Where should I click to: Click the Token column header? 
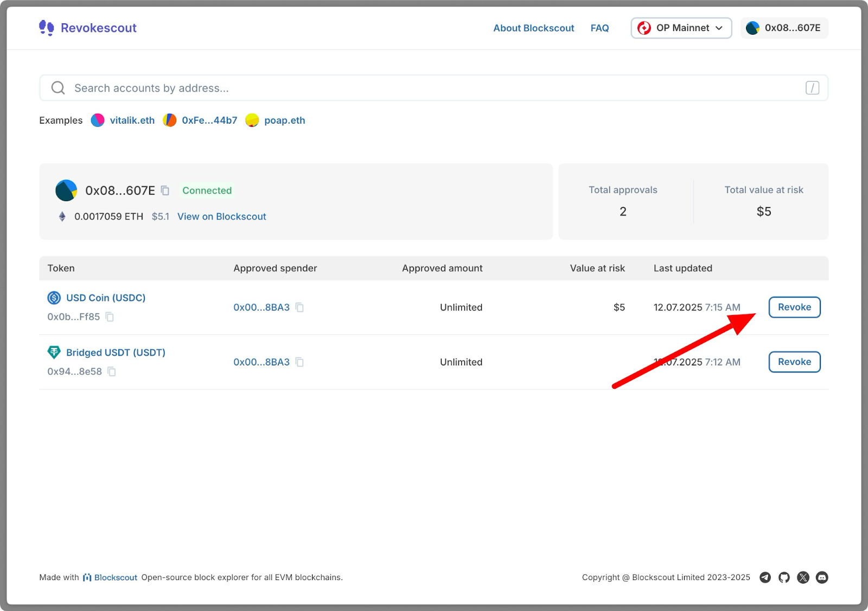[61, 268]
